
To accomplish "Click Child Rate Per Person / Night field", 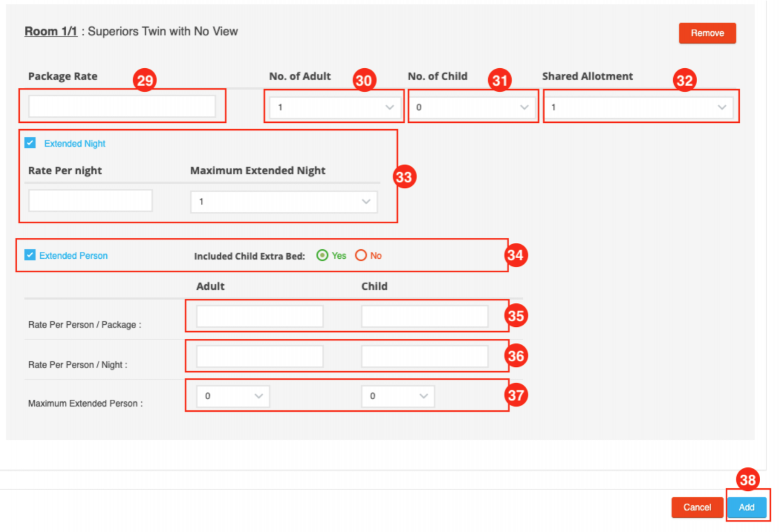I will 424,357.
